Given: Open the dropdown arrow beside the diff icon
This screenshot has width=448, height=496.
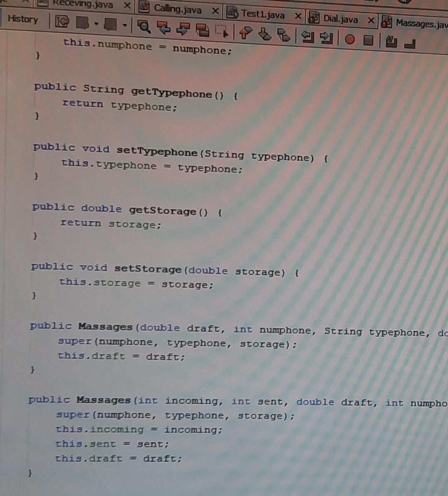Looking at the screenshot, I should pyautogui.click(x=125, y=25).
